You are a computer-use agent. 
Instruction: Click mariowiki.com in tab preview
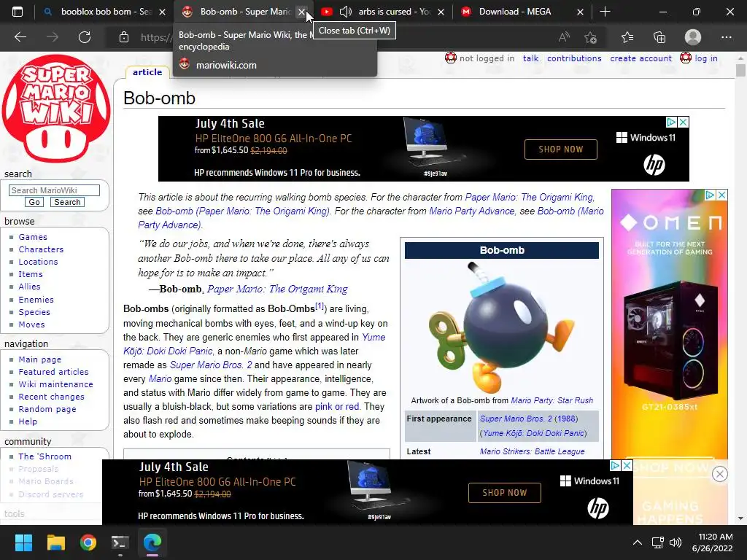[x=226, y=65]
